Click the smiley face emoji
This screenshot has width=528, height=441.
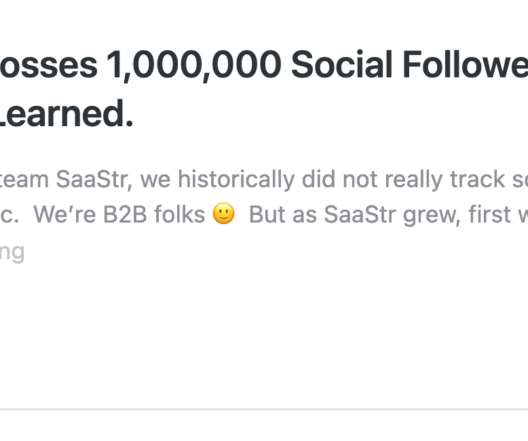[224, 214]
